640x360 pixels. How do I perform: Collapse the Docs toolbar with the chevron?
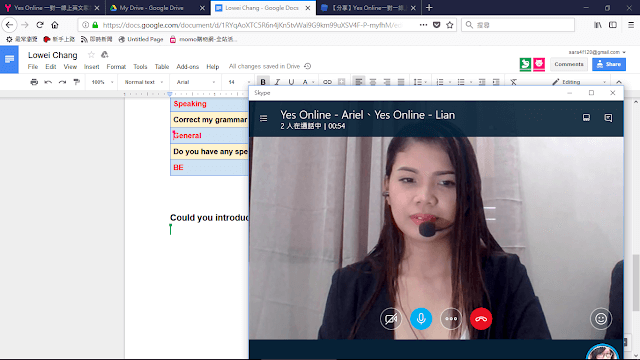pyautogui.click(x=619, y=82)
